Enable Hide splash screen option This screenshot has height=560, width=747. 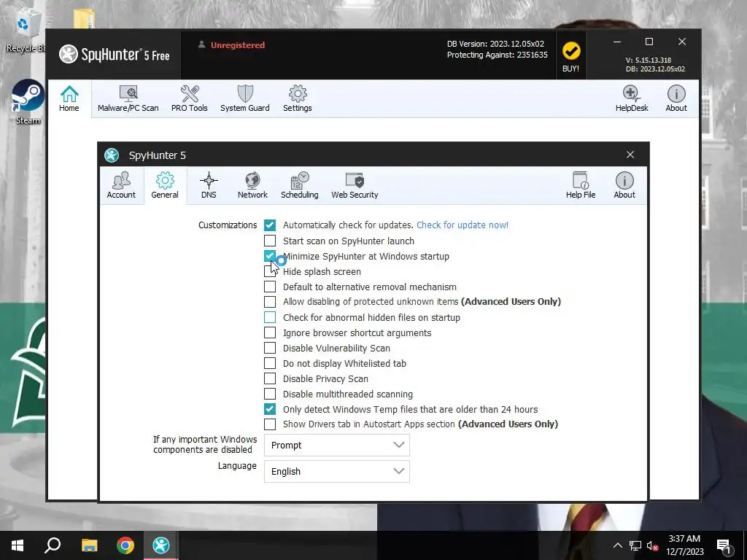(x=270, y=271)
